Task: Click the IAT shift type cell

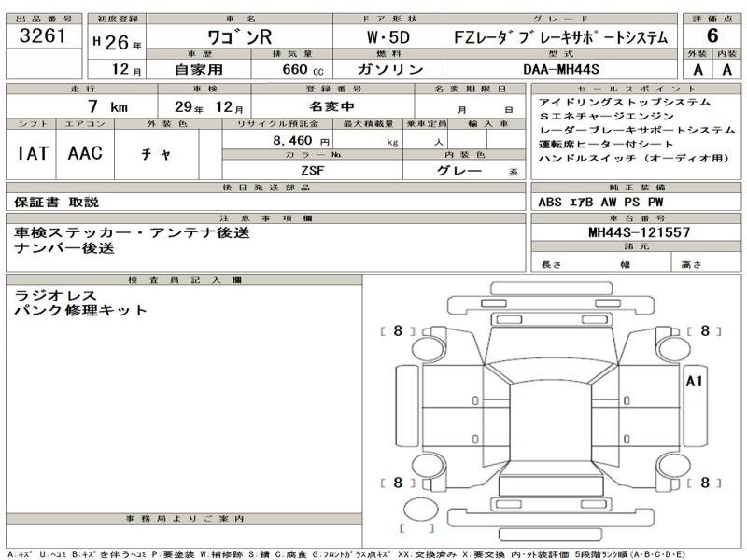Action: point(34,154)
